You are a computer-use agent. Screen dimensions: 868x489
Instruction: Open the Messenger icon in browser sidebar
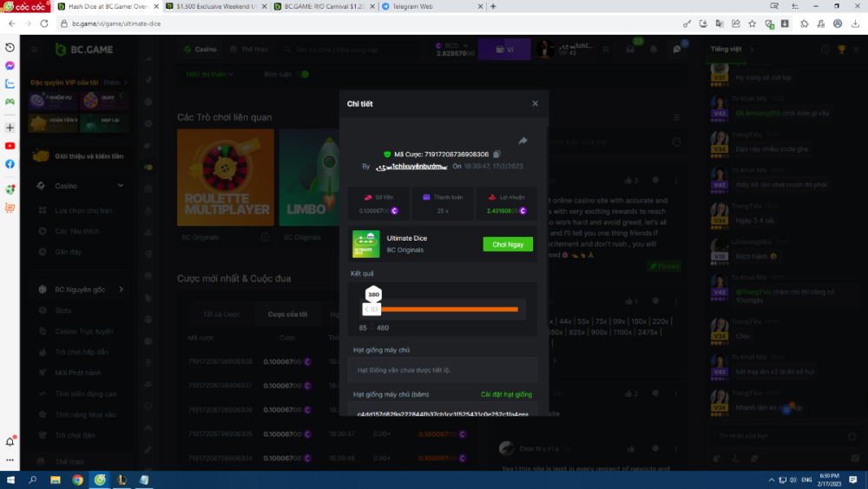(10, 65)
